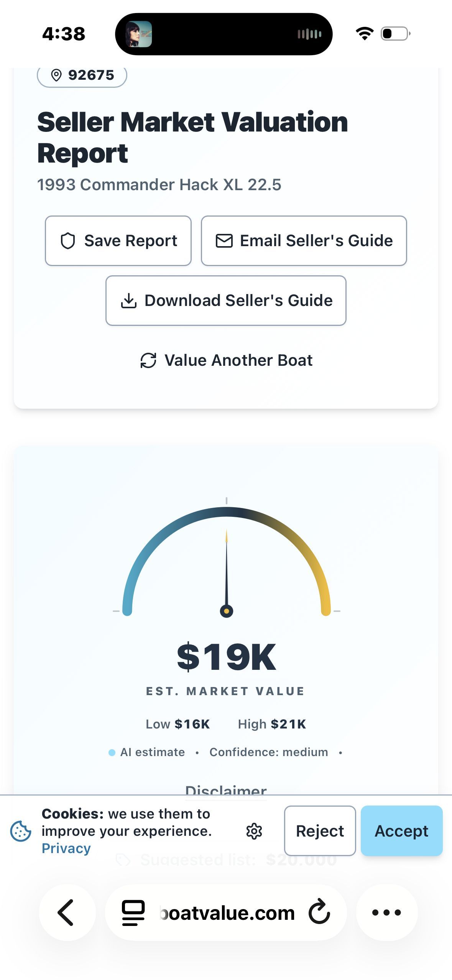The width and height of the screenshot is (452, 980).
Task: Click Email Seller's Guide
Action: [304, 241]
